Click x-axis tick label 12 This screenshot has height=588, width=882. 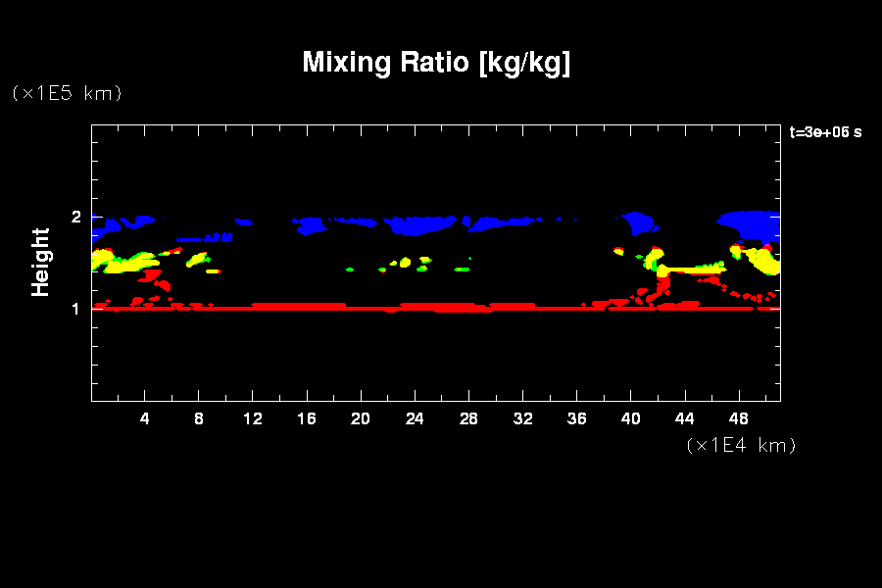(x=253, y=419)
